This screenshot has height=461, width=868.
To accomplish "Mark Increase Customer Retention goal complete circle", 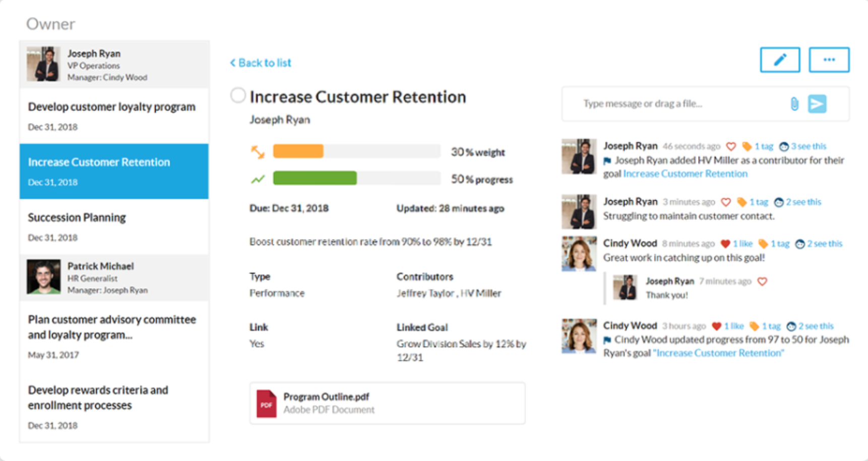I will (x=238, y=95).
